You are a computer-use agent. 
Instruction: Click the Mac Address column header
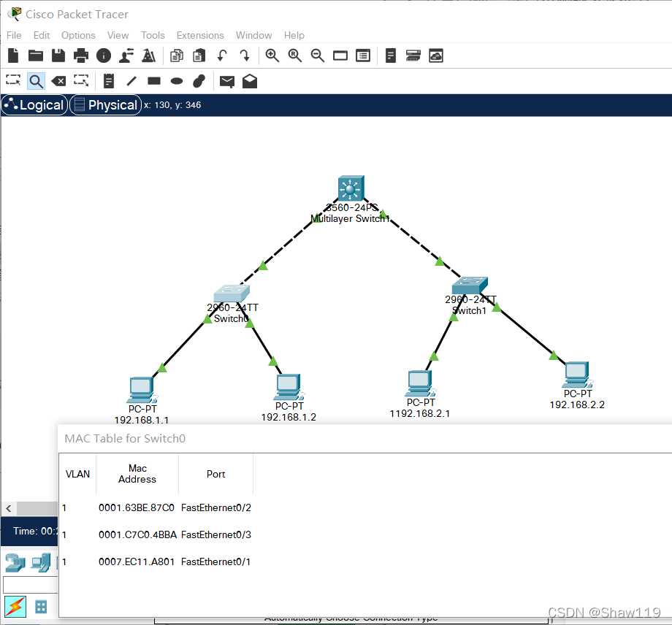(x=137, y=474)
